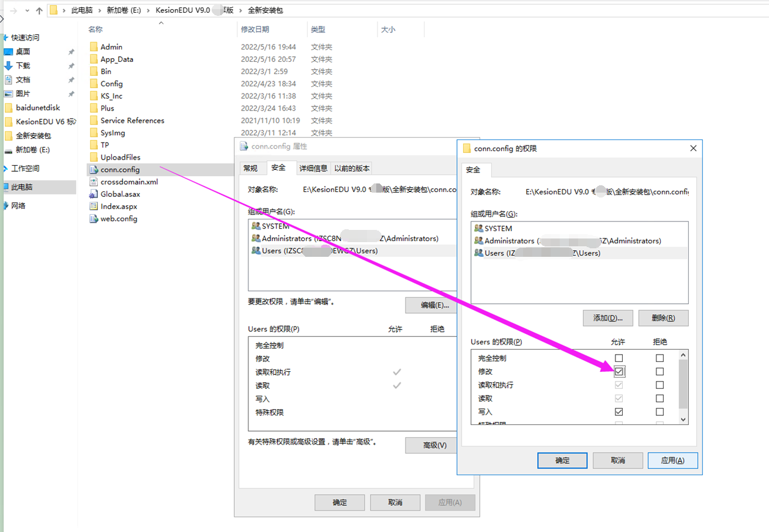Screen dimensions: 769x532
Task: Toggle the Allow Modify (修改) checkbox
Action: [619, 371]
